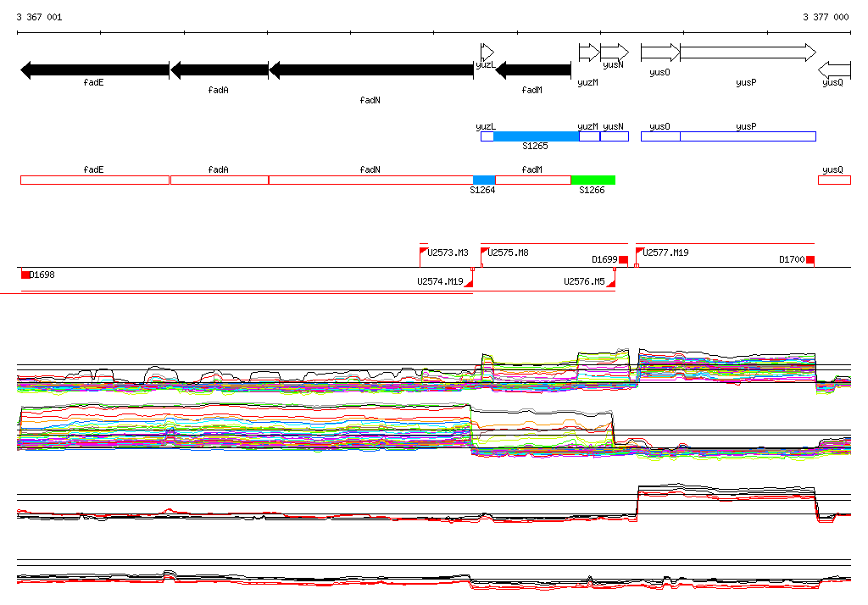
Task: Click the yusP label under white arrow
Action: pyautogui.click(x=746, y=82)
